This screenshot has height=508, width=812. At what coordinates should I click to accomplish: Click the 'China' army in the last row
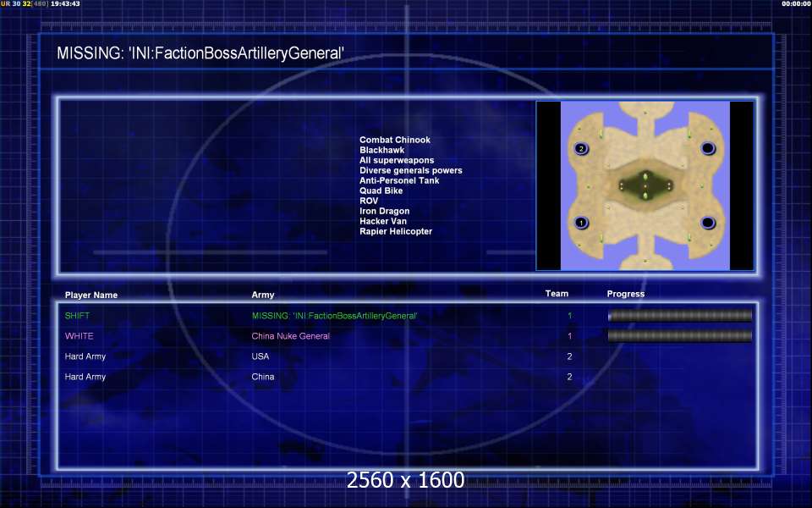[x=263, y=377]
